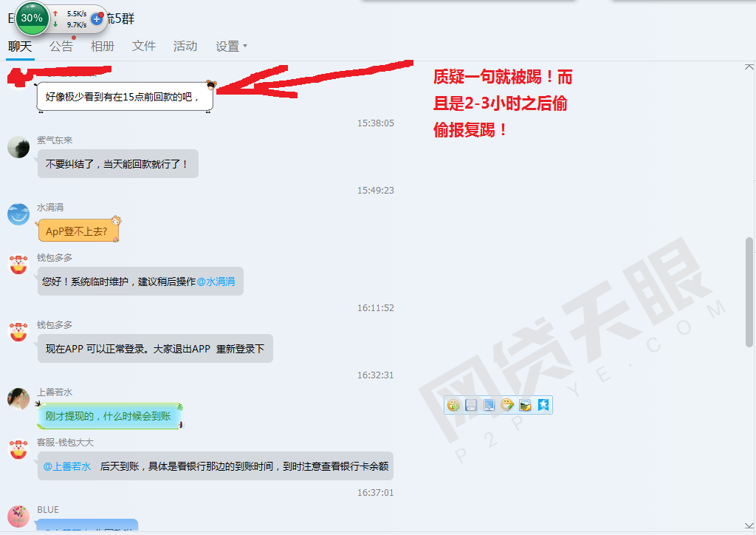
Task: Switch to the 公告 tab
Action: [x=61, y=46]
